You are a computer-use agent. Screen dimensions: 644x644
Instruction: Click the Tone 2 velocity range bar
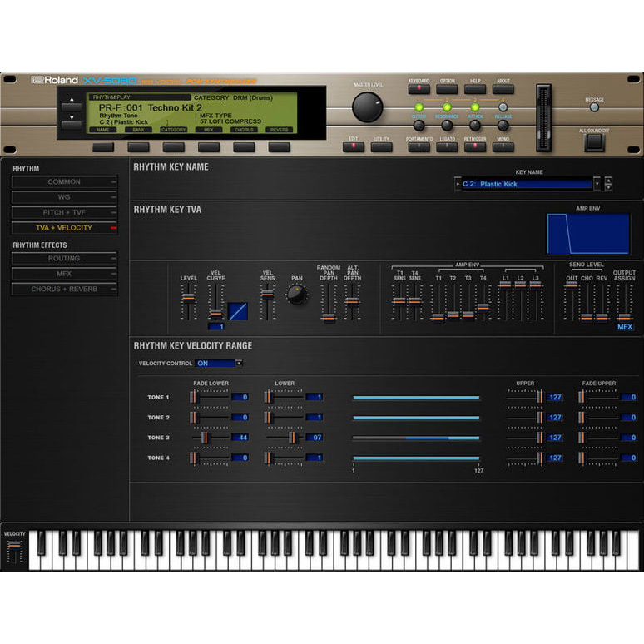(416, 418)
